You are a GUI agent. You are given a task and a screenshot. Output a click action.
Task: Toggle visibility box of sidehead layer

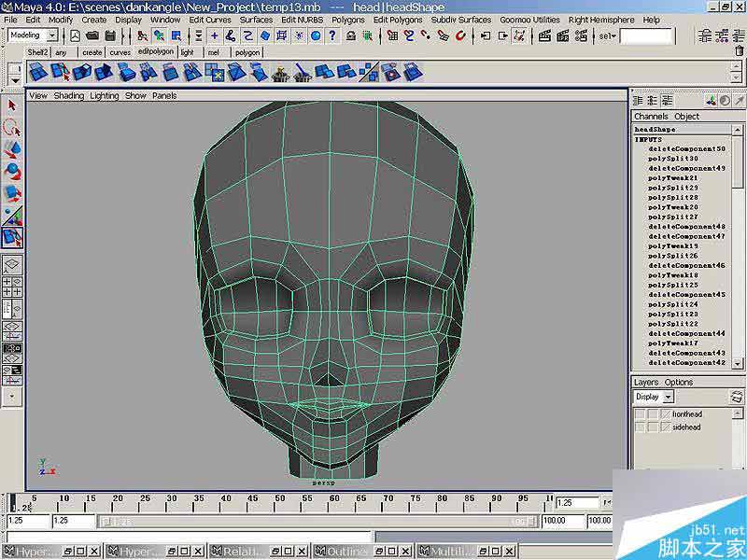pos(640,427)
